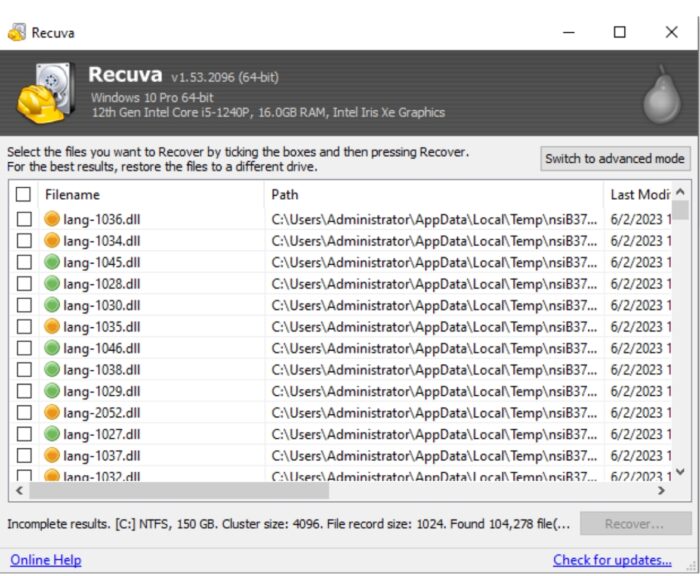Screen dimensions: 700x576
Task: Select the lang-1046.dll filename
Action: pos(102,348)
